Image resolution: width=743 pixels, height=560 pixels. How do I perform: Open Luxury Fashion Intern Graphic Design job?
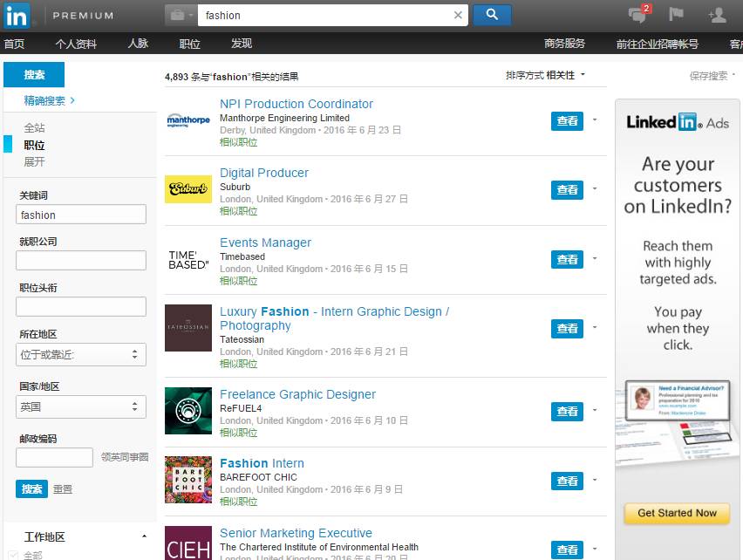[334, 318]
